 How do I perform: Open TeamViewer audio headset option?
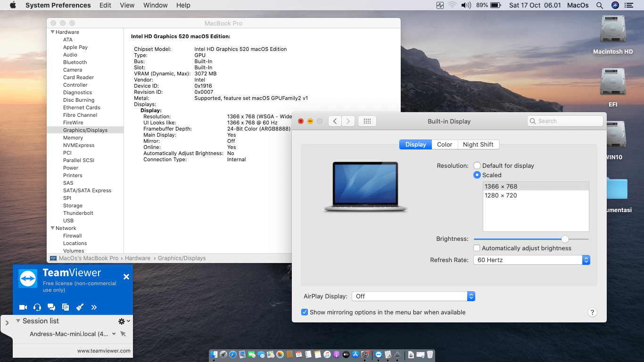click(x=37, y=307)
